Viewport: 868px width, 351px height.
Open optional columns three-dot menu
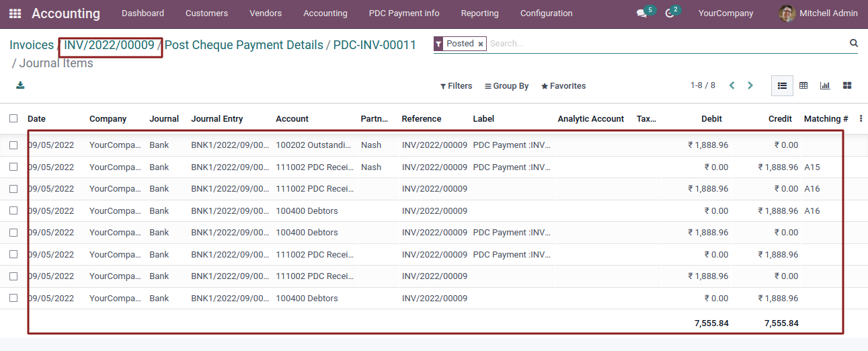tap(861, 118)
